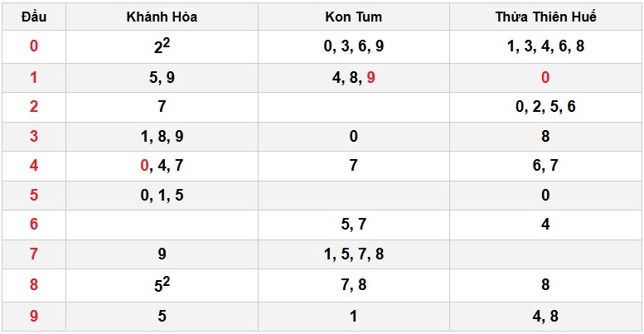Image resolution: width=644 pixels, height=334 pixels.
Task: Select the red row label 0
Action: (x=34, y=46)
